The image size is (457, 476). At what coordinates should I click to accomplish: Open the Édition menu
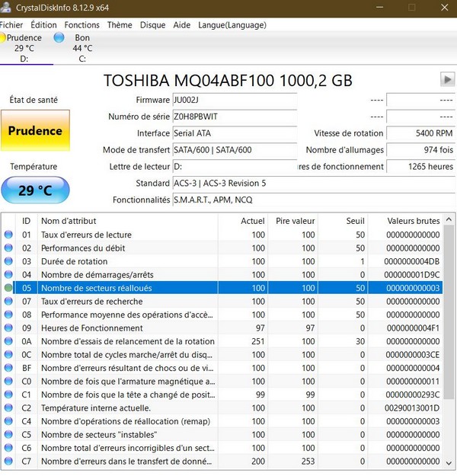click(x=43, y=25)
